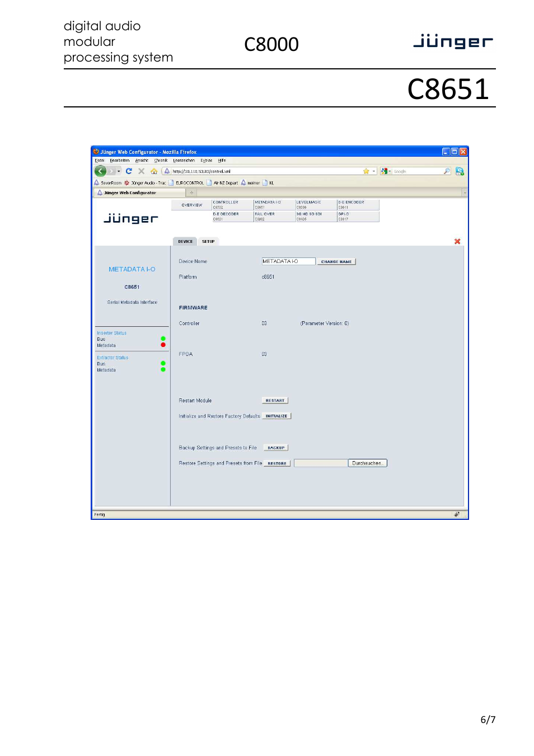Stop loading with the X icon
534x756 pixels.
coord(141,171)
